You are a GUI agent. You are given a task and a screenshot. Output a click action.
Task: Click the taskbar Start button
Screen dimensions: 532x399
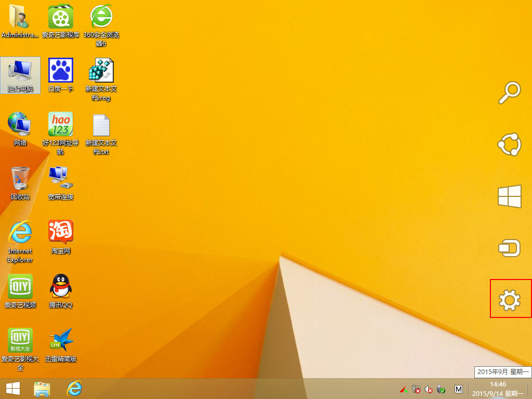(13, 389)
